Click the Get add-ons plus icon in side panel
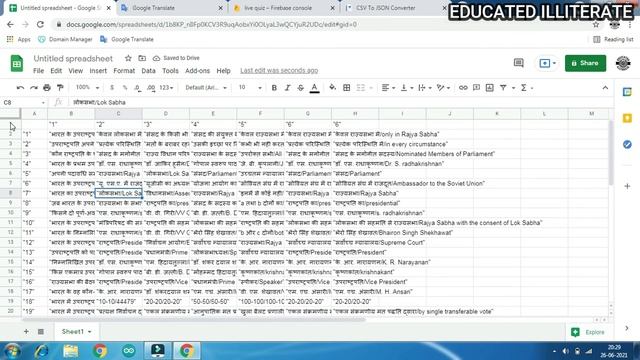The height and width of the screenshot is (360, 640). [627, 186]
